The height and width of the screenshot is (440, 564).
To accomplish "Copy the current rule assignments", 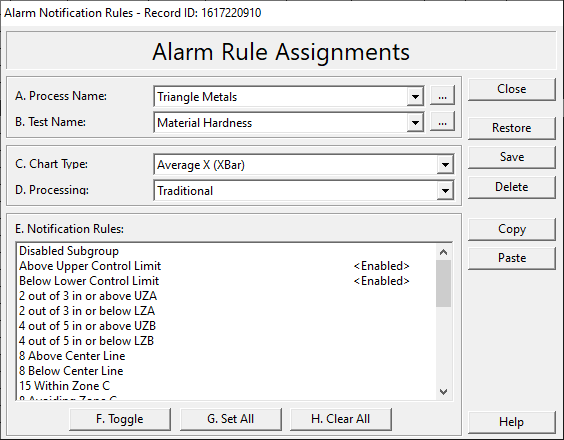I will (512, 229).
